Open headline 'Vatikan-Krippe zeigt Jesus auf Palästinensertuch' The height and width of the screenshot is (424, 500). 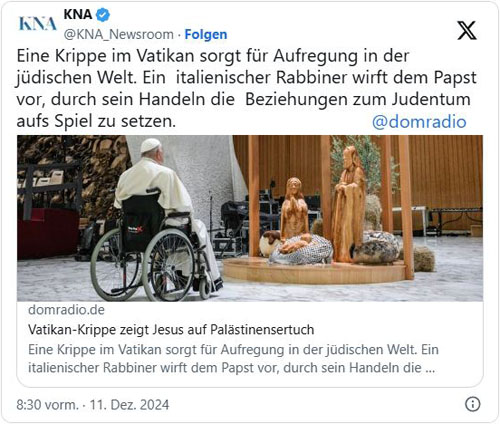pos(171,329)
